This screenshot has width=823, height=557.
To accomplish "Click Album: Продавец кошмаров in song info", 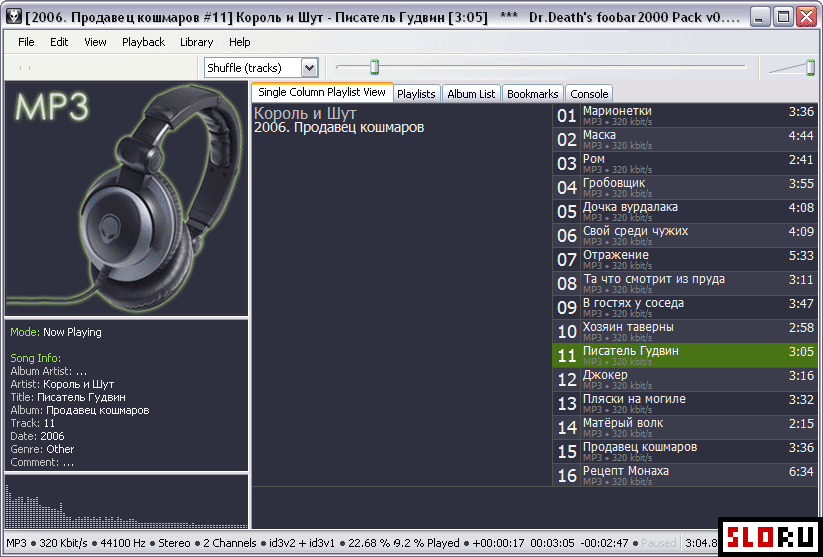I will pyautogui.click(x=80, y=411).
